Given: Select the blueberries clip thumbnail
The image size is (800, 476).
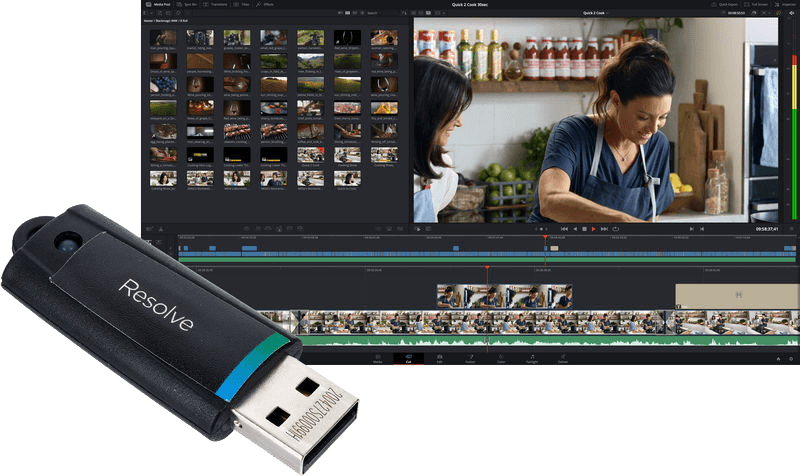Looking at the screenshot, I should pos(163,85).
